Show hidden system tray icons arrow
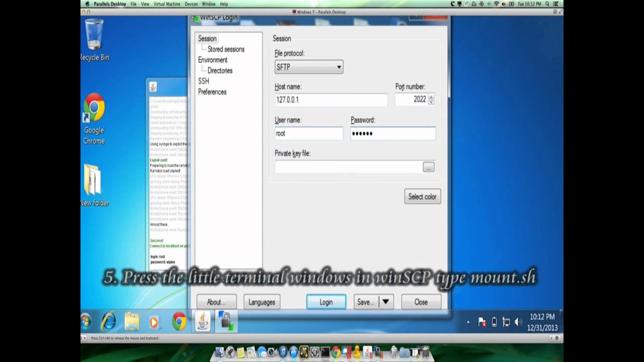Image resolution: width=644 pixels, height=362 pixels. click(468, 322)
